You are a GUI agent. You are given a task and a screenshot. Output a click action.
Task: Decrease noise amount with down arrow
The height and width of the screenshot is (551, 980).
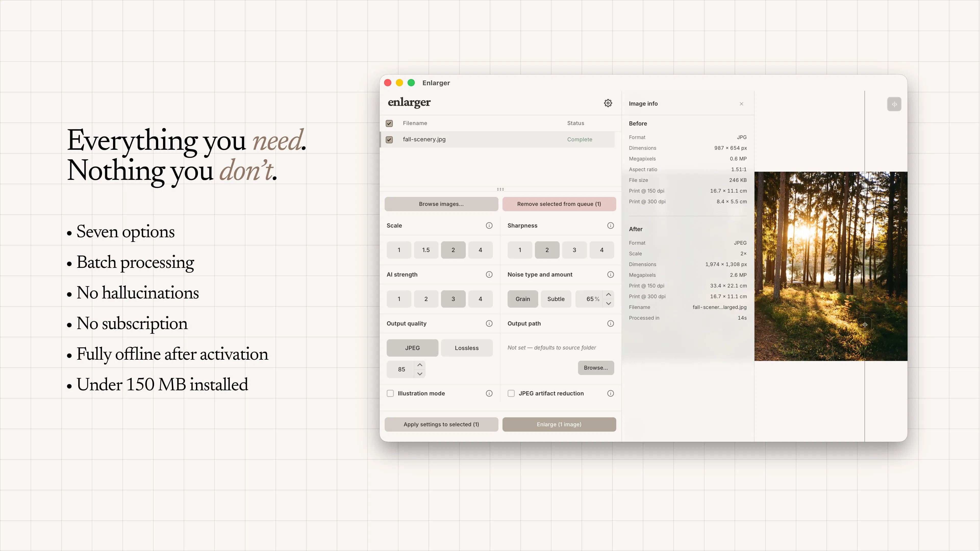tap(609, 303)
